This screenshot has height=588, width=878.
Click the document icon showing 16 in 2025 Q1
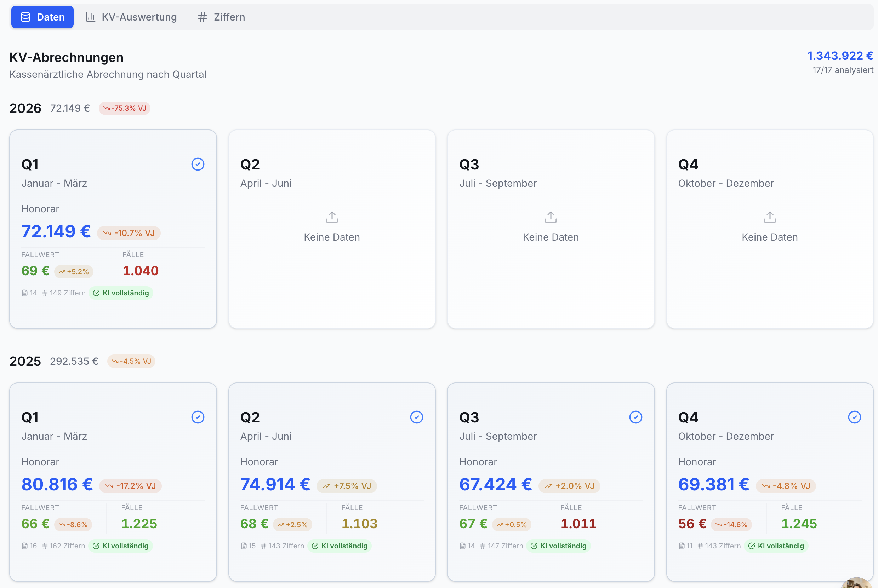pos(25,546)
